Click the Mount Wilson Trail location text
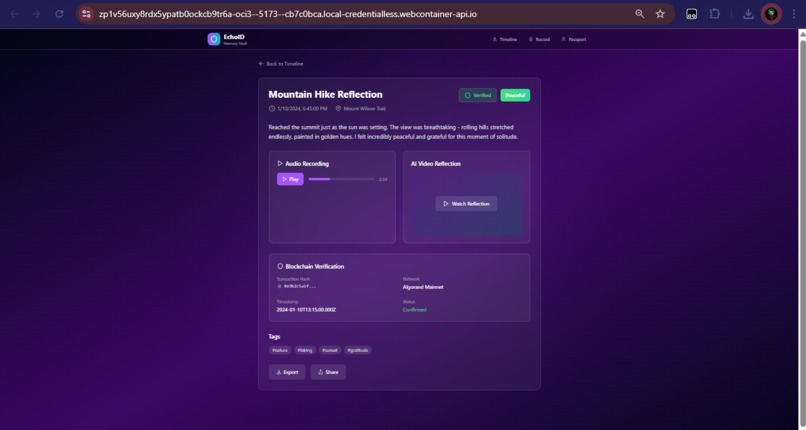The height and width of the screenshot is (430, 806). (x=364, y=108)
